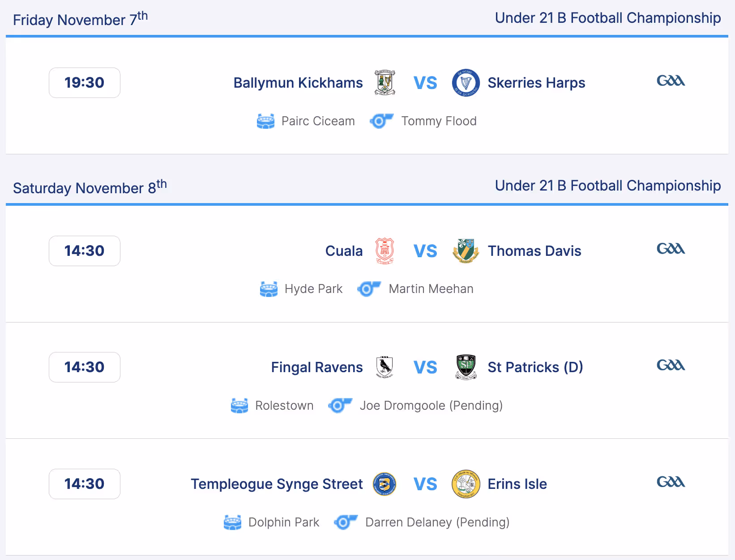Click the GAA logo on Cuala fixture
The image size is (735, 560).
[x=671, y=249]
